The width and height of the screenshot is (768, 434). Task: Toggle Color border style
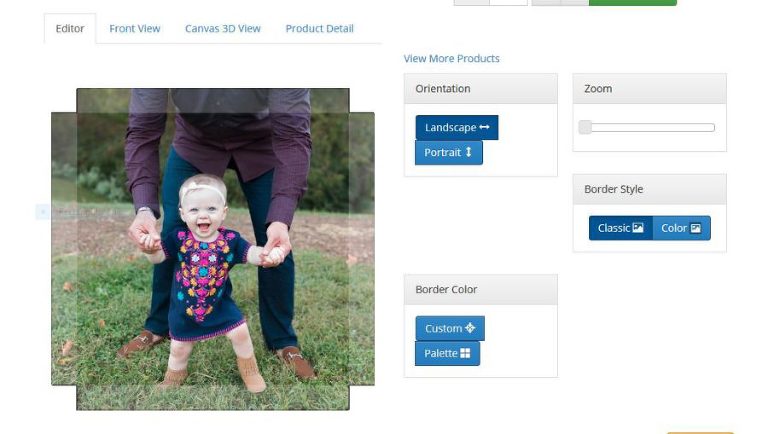(681, 228)
